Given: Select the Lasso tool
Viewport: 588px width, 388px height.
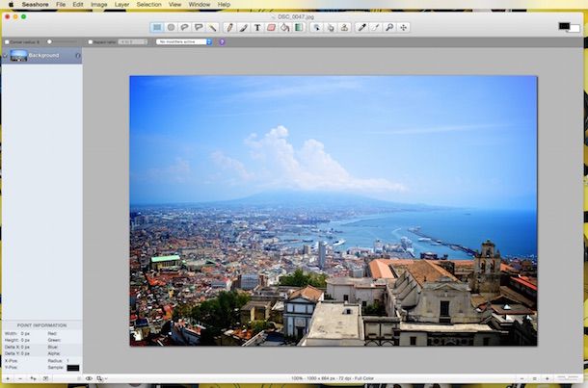Looking at the screenshot, I should 184,27.
